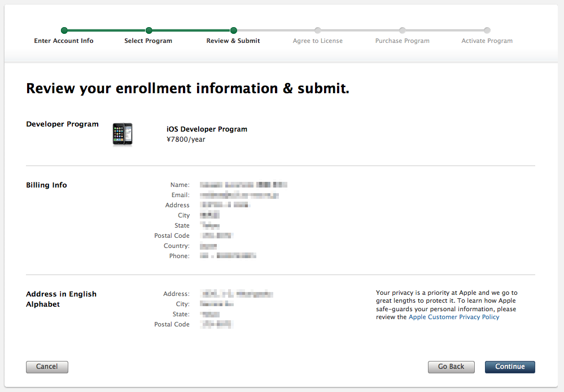Screen dimensions: 564x392
Task: Click the "Name:" label under Billing Info
Action: click(180, 185)
